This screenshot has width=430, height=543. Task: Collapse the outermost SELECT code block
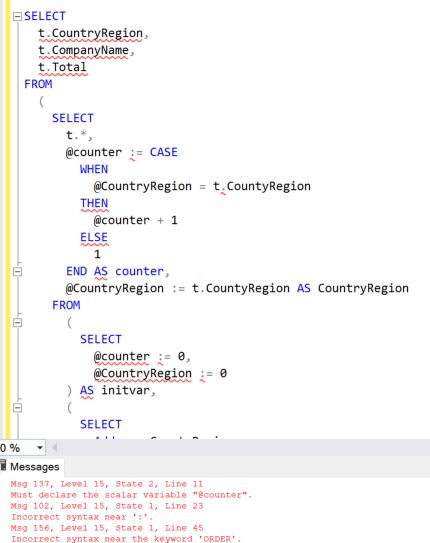point(17,17)
